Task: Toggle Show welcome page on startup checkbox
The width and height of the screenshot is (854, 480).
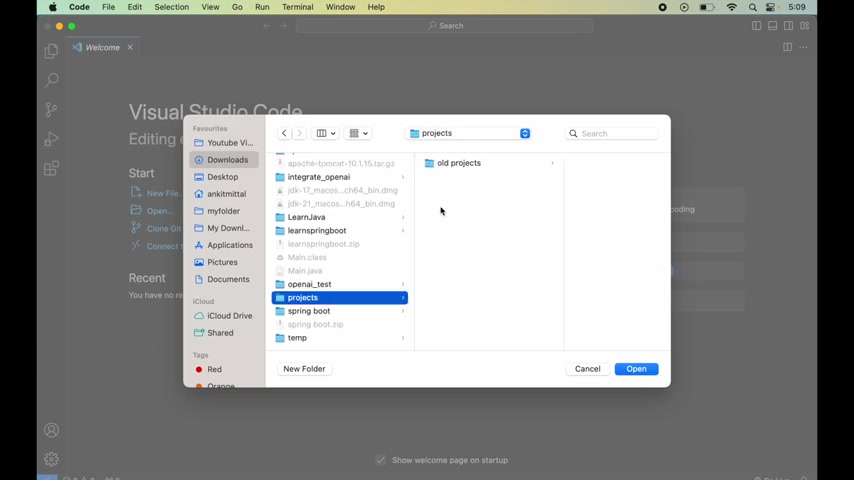Action: point(381,460)
